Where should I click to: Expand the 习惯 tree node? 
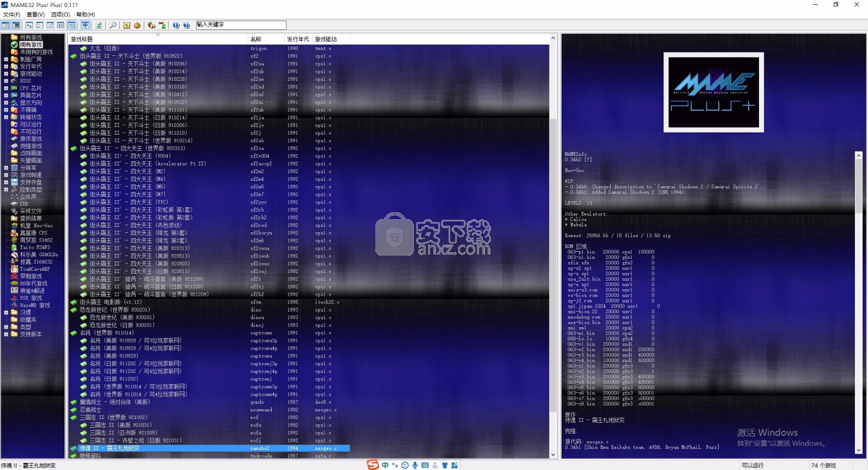tap(6, 313)
